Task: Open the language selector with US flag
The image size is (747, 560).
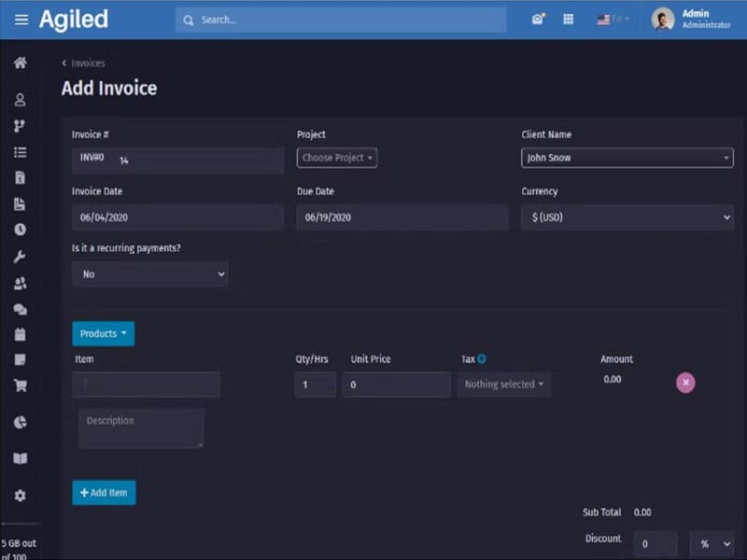Action: (613, 20)
